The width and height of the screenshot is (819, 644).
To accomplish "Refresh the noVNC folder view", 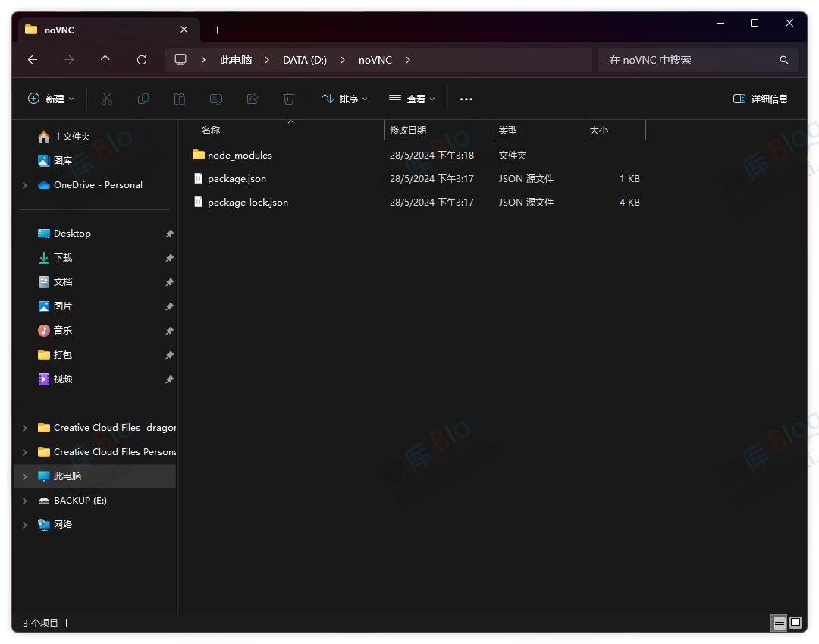I will [142, 60].
